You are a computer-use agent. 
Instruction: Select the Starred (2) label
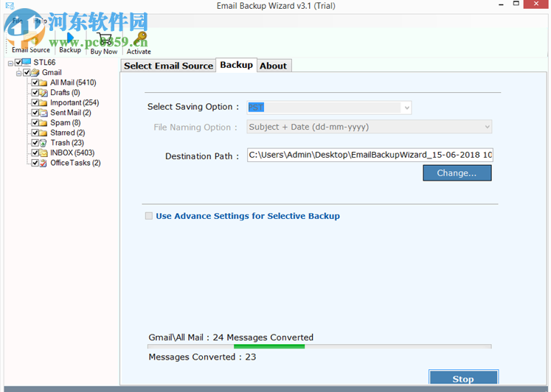coord(67,133)
